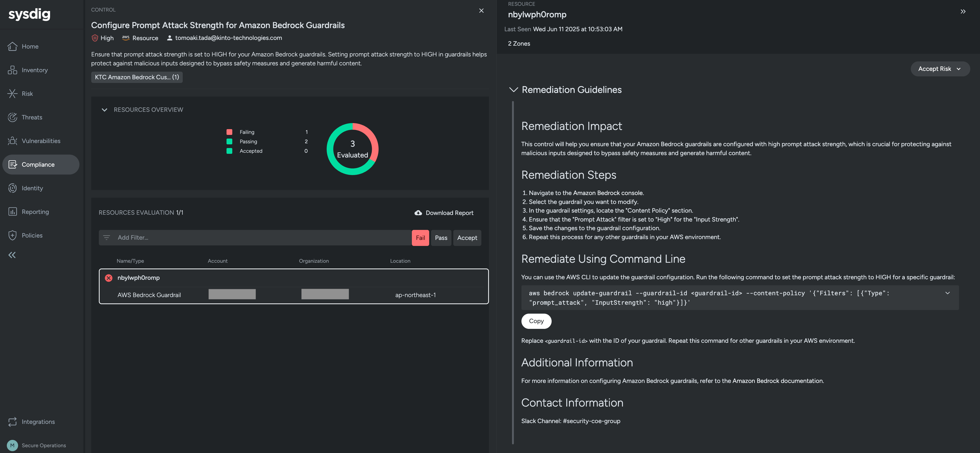Image resolution: width=980 pixels, height=453 pixels.
Task: Collapse the sidebar with double chevron
Action: 12,255
